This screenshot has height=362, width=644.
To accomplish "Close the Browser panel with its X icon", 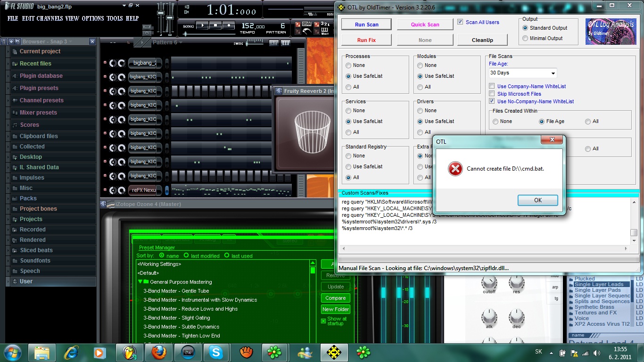I will (92, 42).
